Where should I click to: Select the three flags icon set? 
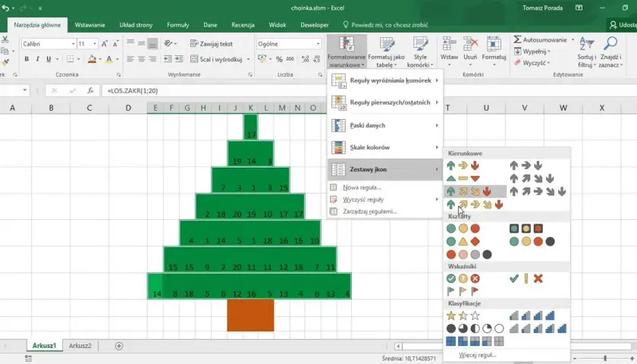463,291
